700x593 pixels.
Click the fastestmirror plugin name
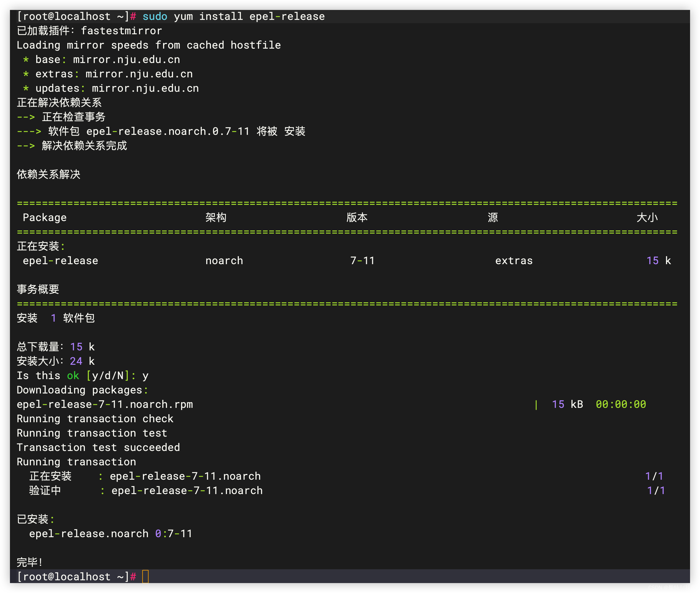click(122, 31)
